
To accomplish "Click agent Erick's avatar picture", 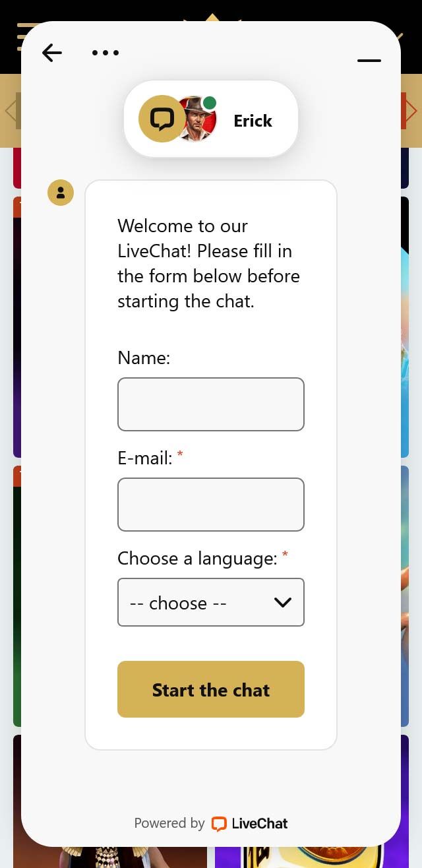I will coord(197,121).
